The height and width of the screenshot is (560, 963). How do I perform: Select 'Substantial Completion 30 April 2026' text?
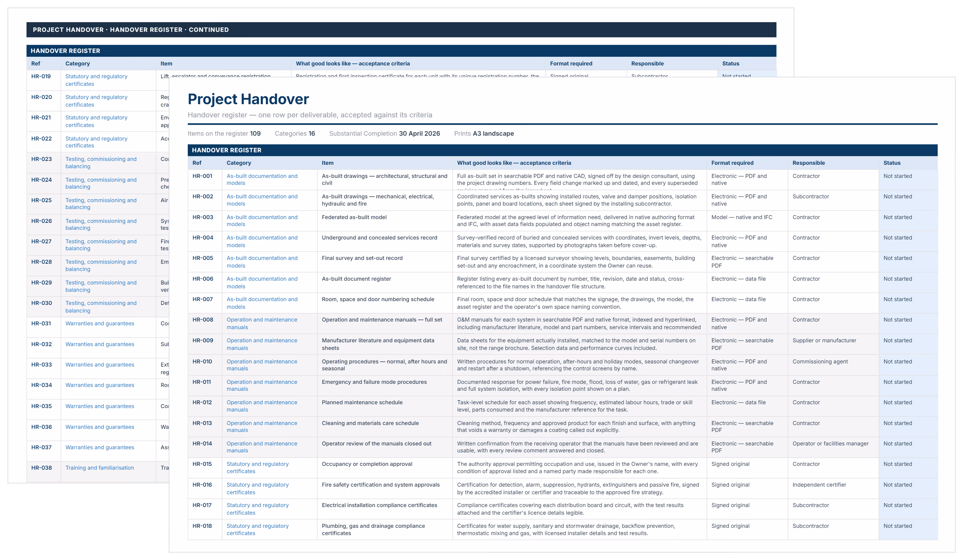tap(385, 134)
